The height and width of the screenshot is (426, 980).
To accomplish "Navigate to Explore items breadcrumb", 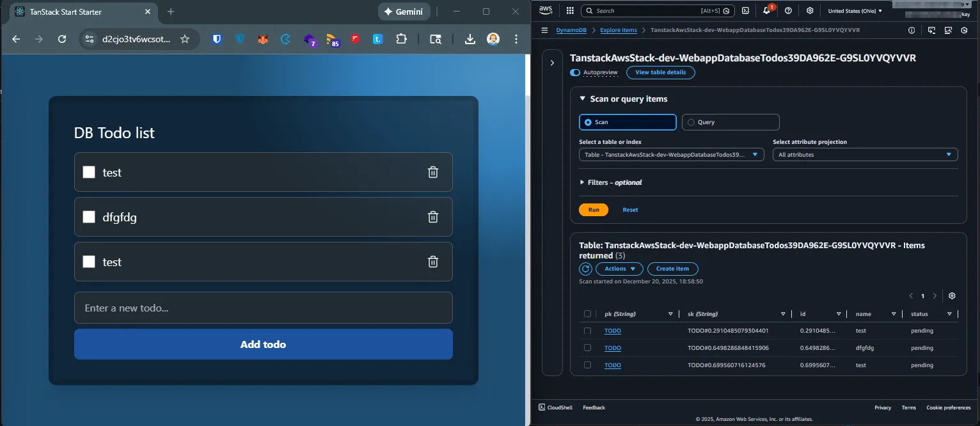I will (618, 30).
